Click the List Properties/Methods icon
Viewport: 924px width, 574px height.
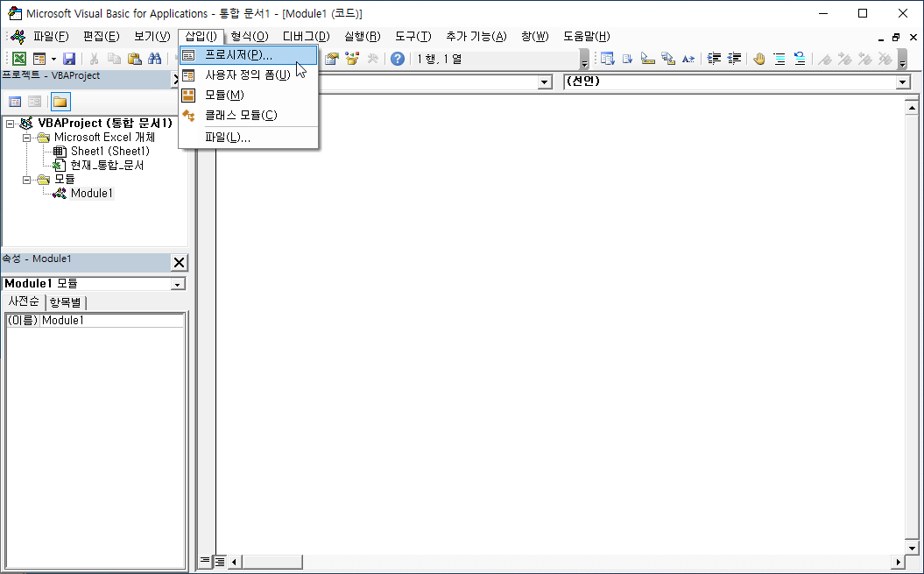[608, 59]
